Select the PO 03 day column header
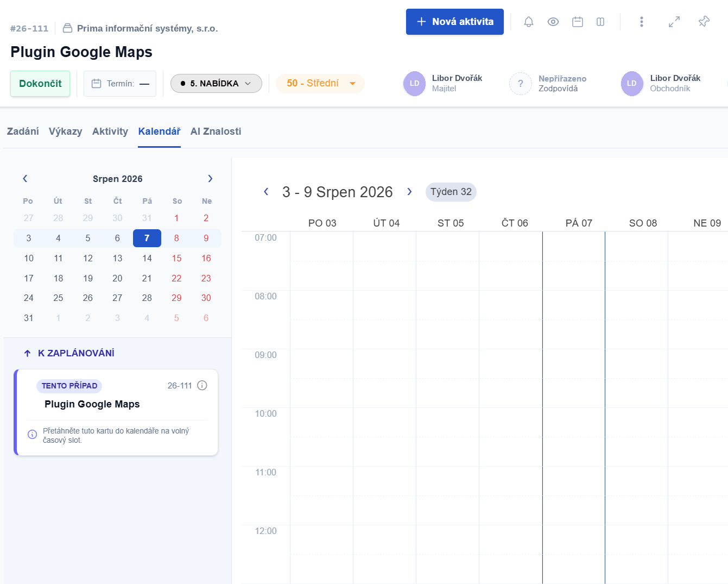This screenshot has width=728, height=584. coord(322,223)
